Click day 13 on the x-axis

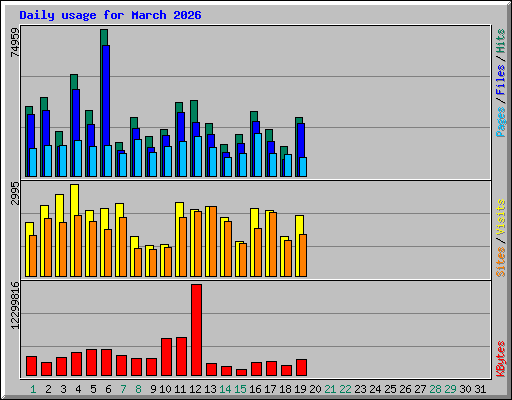[210, 389]
